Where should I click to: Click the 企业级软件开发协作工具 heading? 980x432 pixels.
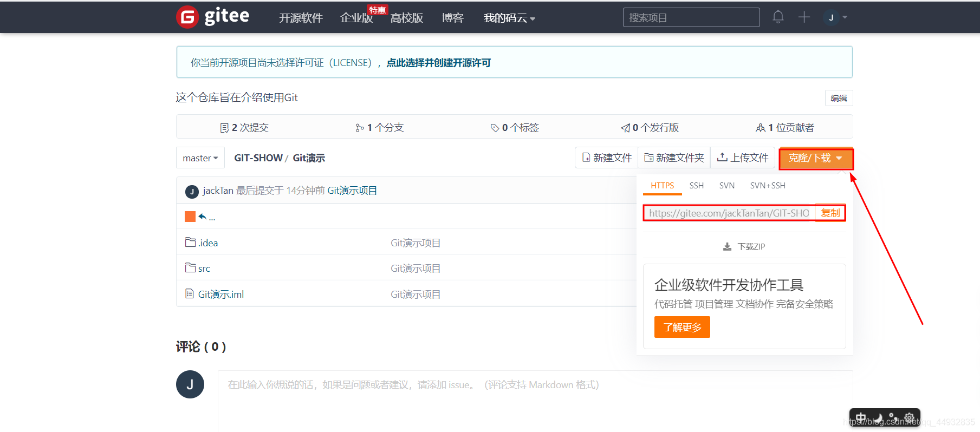click(729, 285)
